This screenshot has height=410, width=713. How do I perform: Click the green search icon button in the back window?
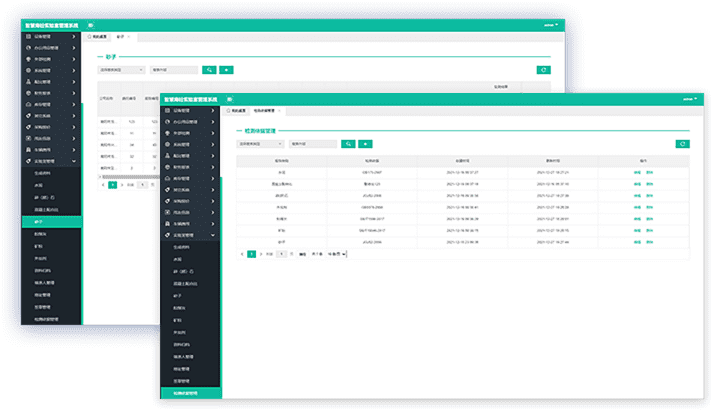coord(209,70)
